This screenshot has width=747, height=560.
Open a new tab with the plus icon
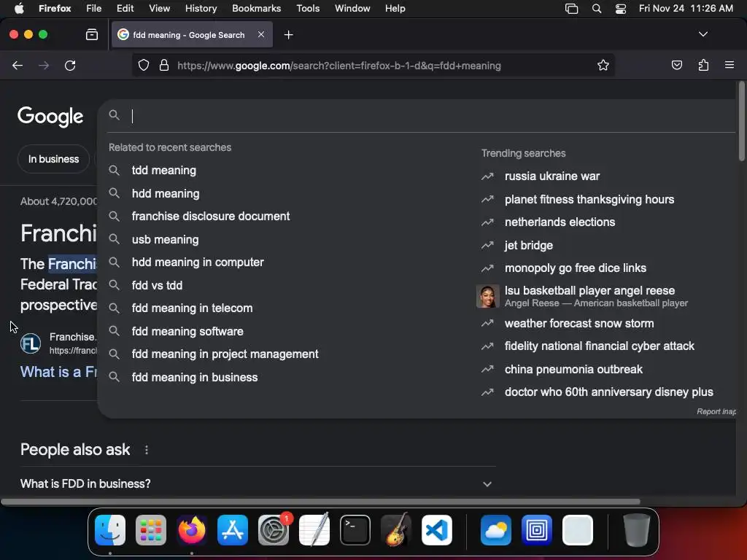pyautogui.click(x=288, y=35)
